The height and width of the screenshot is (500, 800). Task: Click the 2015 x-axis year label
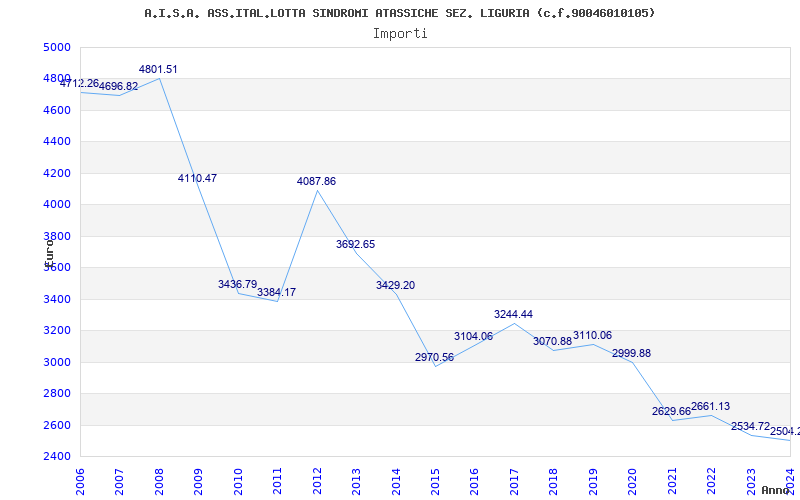(x=435, y=481)
